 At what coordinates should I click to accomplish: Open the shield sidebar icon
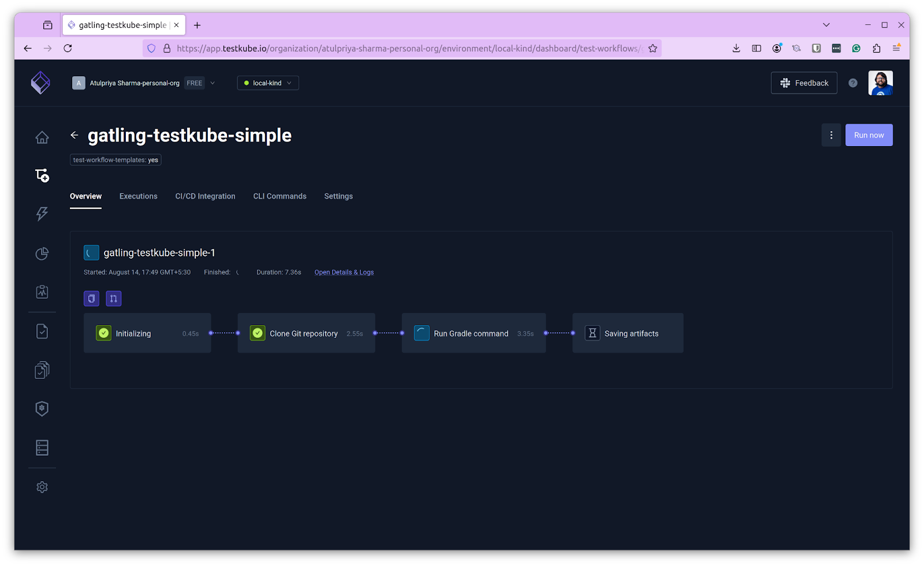[42, 408]
